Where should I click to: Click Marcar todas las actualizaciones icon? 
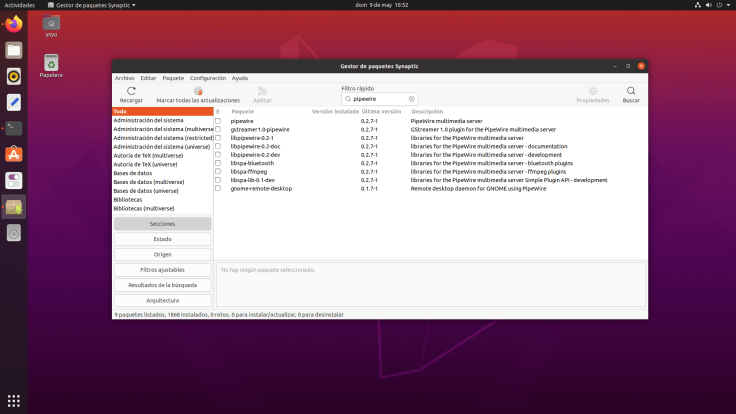tap(198, 92)
